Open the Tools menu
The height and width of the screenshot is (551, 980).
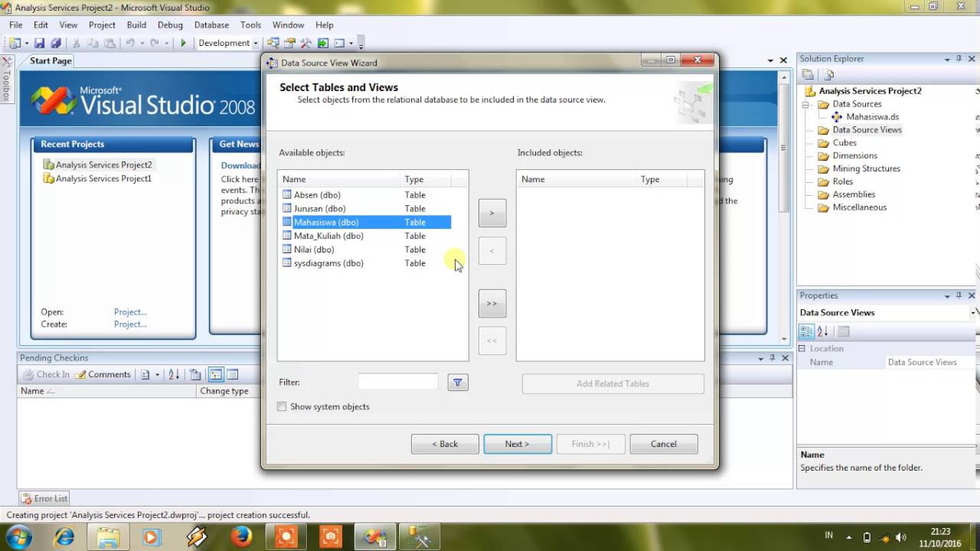point(250,25)
